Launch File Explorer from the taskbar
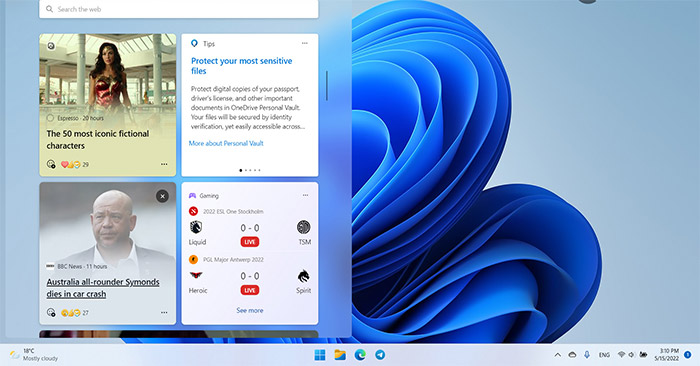This screenshot has height=366, width=700. (340, 355)
